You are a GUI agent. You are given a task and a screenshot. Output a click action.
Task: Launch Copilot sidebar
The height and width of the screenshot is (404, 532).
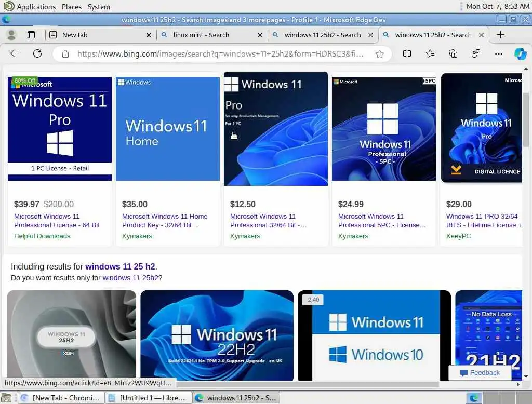pos(520,53)
